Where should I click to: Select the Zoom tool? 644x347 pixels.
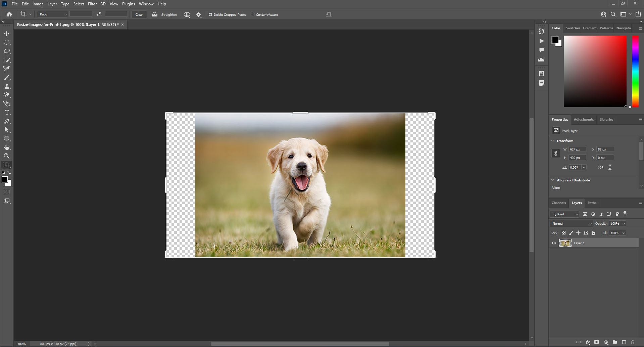point(7,156)
